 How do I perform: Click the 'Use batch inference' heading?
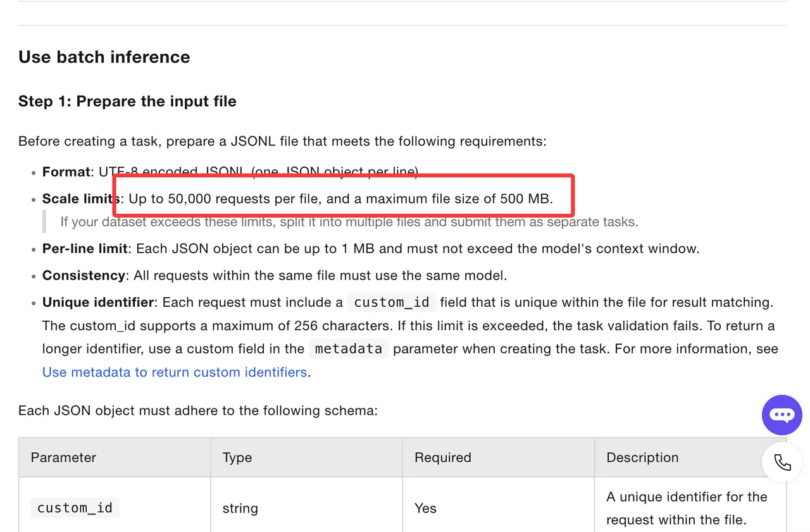[x=104, y=57]
